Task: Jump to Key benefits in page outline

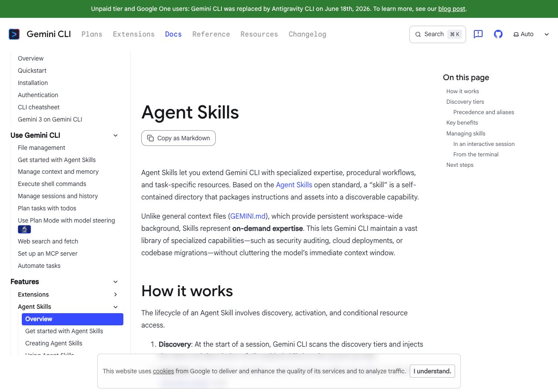Action: (462, 122)
